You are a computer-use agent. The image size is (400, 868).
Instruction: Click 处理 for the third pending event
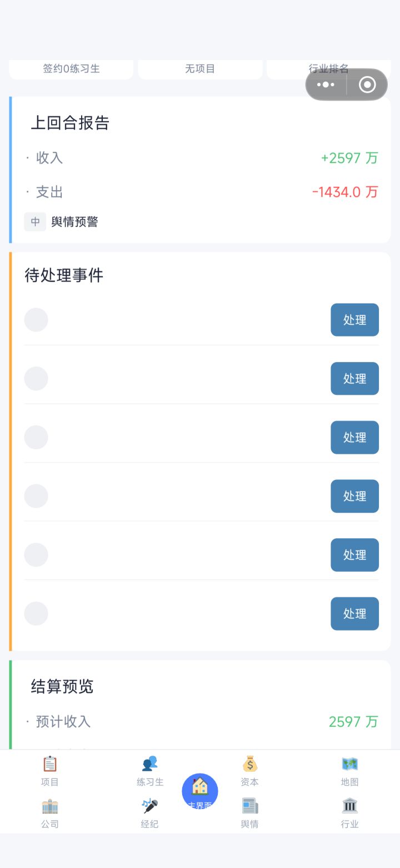coord(354,437)
